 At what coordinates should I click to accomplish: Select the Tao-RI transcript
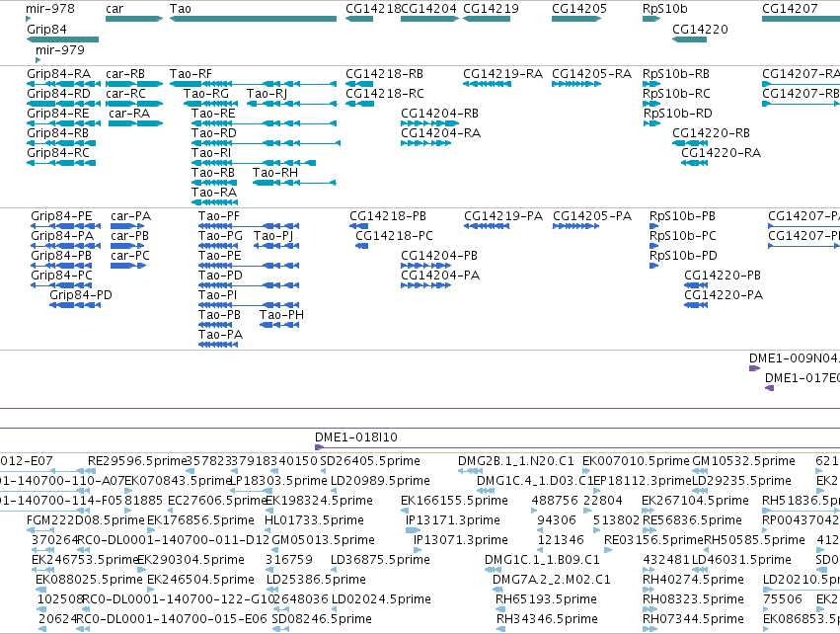(254, 164)
